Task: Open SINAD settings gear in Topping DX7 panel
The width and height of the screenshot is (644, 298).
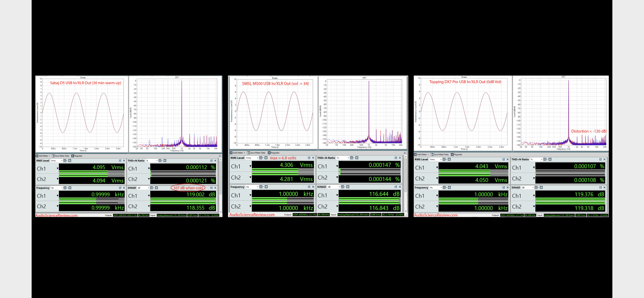Action: (x=541, y=188)
